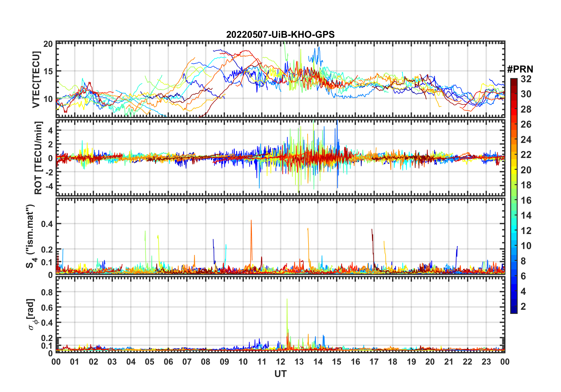The image size is (561, 392).
Task: Select the VTEC[TECU] y-axis label
Action: pos(36,80)
